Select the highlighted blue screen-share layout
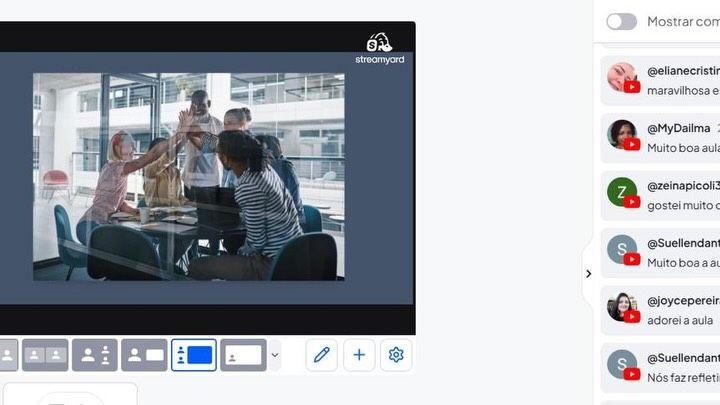This screenshot has height=405, width=720. (x=194, y=355)
